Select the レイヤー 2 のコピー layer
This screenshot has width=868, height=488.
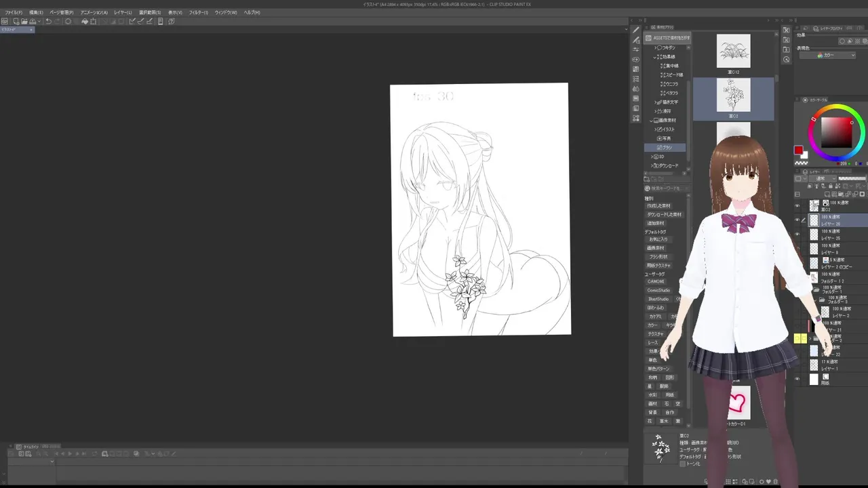click(838, 263)
